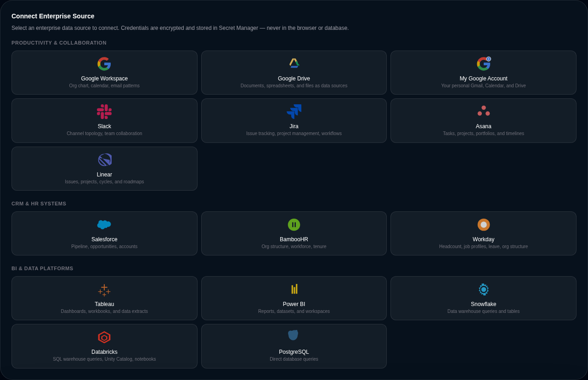Click 'PRODUCTIVITY & COLLABORATION' section label
This screenshot has width=588, height=380.
coord(59,43)
